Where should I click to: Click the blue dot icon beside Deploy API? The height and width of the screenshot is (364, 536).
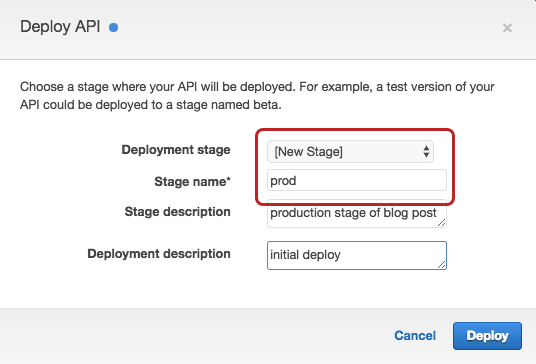coord(113,27)
